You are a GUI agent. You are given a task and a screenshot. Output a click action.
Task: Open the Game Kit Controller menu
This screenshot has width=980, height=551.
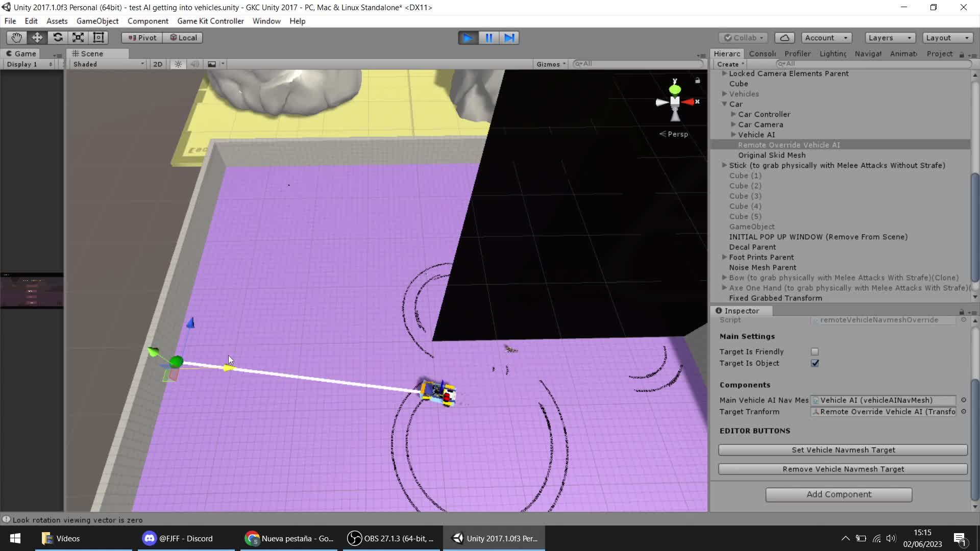(x=210, y=21)
